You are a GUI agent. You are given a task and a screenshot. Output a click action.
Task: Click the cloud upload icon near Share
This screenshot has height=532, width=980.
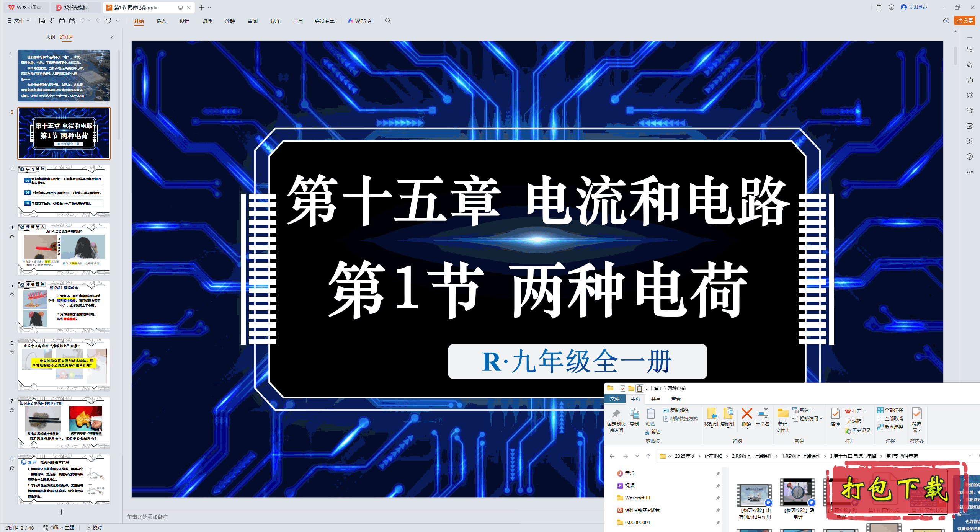[946, 21]
